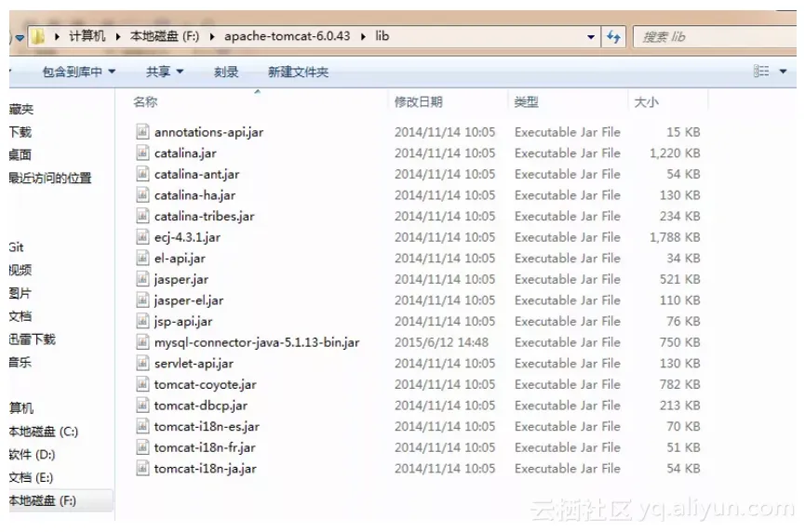Select 音乐 in the sidebar
The height and width of the screenshot is (532, 805).
pos(20,362)
